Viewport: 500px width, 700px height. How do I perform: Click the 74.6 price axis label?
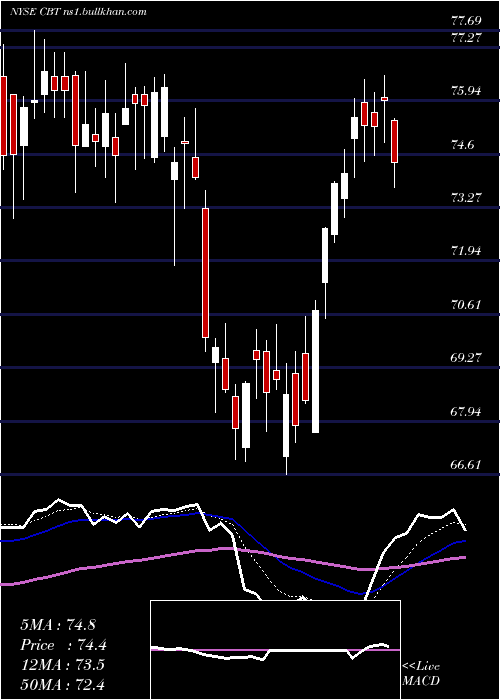pos(462,145)
